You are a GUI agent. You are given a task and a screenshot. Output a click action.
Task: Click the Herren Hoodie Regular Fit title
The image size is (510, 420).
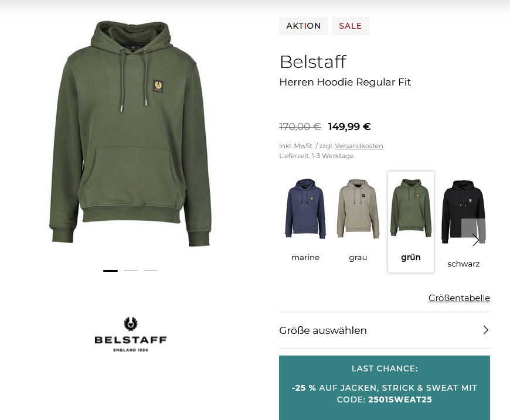[x=345, y=82]
